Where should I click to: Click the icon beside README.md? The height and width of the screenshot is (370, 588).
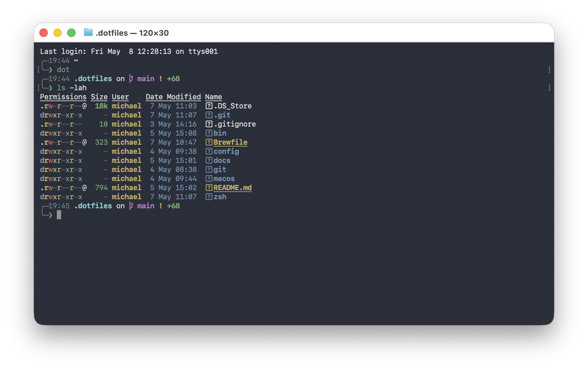coord(209,188)
